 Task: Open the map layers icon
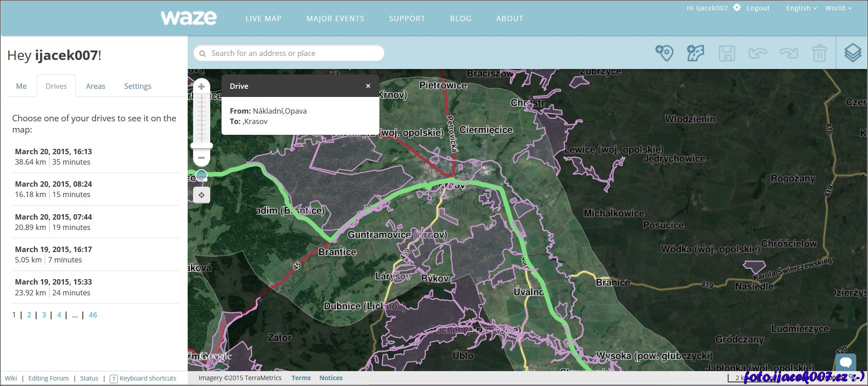click(852, 53)
